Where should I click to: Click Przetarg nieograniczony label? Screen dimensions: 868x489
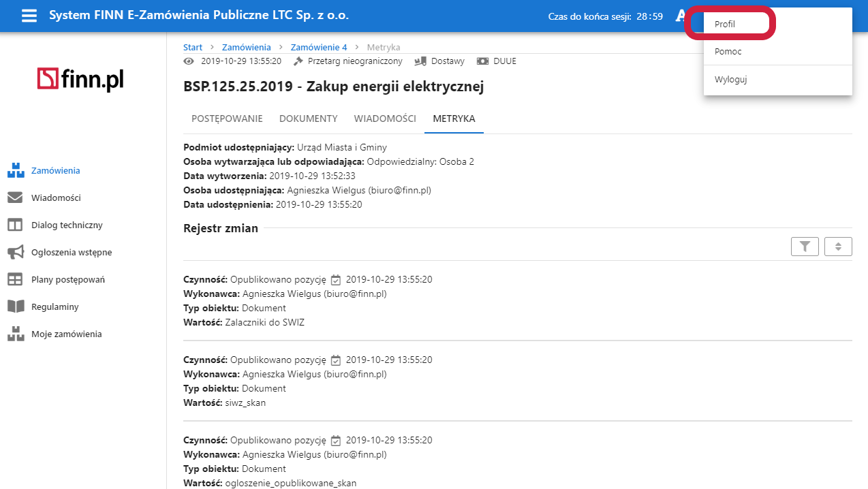(355, 61)
